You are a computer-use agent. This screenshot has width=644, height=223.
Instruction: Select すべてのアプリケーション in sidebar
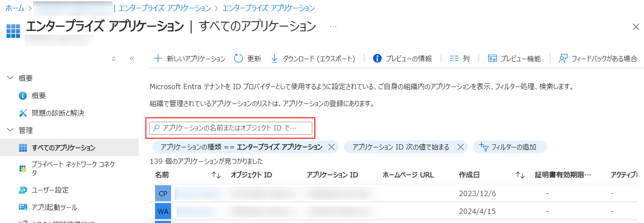tap(69, 148)
